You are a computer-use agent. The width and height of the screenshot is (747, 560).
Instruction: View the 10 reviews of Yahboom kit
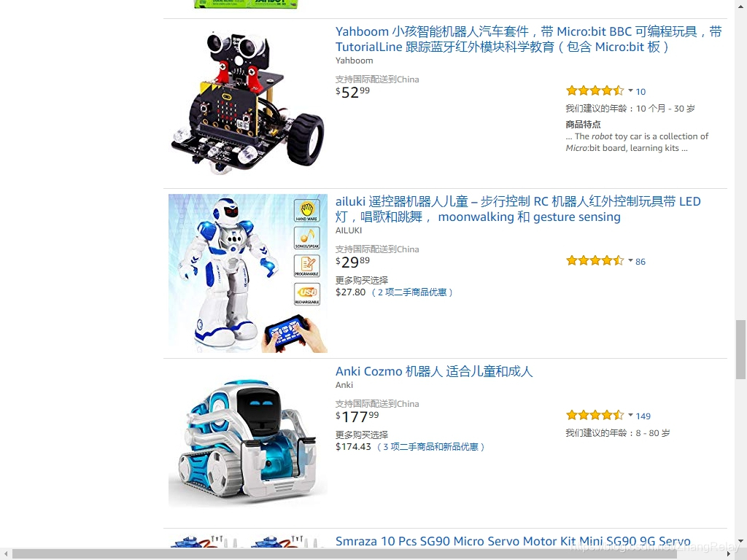click(x=640, y=91)
